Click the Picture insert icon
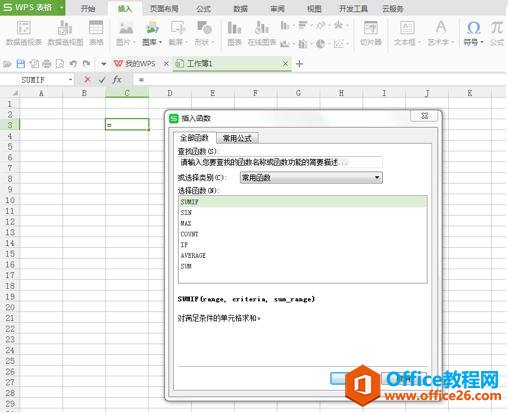Screen dimensions: 508x413 [126, 28]
